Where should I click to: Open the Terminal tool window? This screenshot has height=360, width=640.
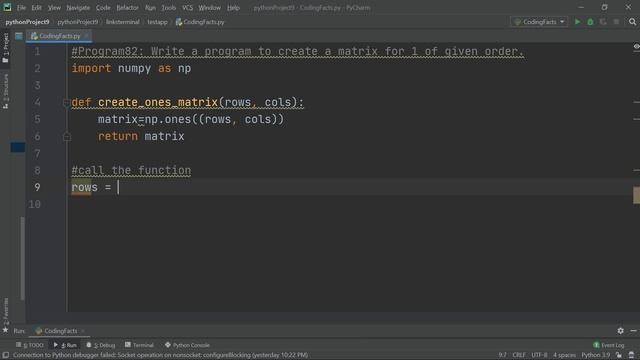click(139, 345)
